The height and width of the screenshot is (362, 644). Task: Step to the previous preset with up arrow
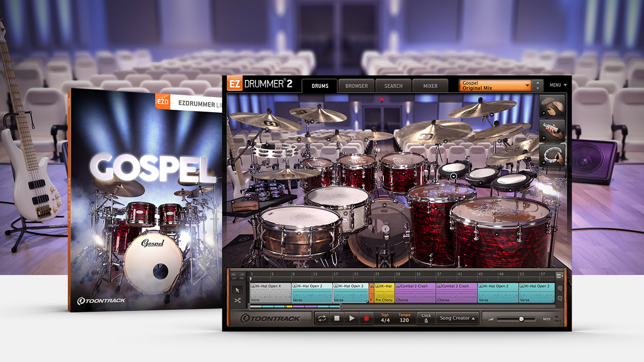click(538, 82)
